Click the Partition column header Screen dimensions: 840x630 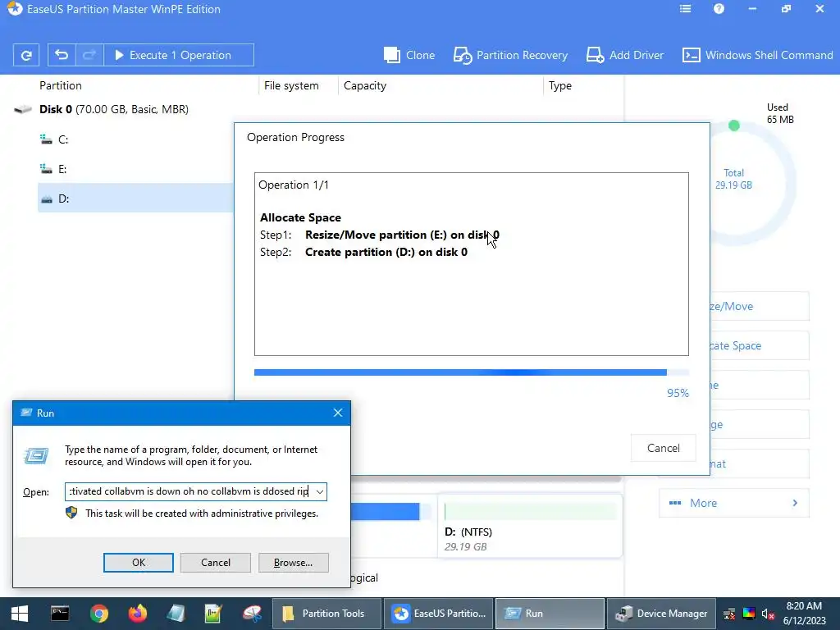[61, 85]
